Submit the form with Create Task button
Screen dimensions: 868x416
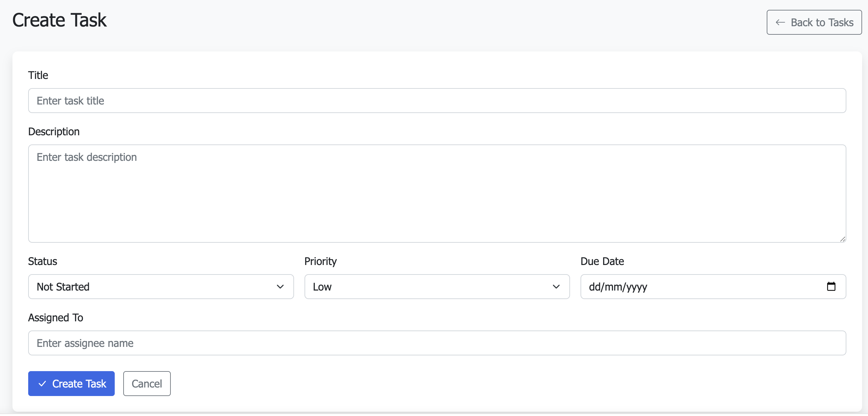(71, 383)
